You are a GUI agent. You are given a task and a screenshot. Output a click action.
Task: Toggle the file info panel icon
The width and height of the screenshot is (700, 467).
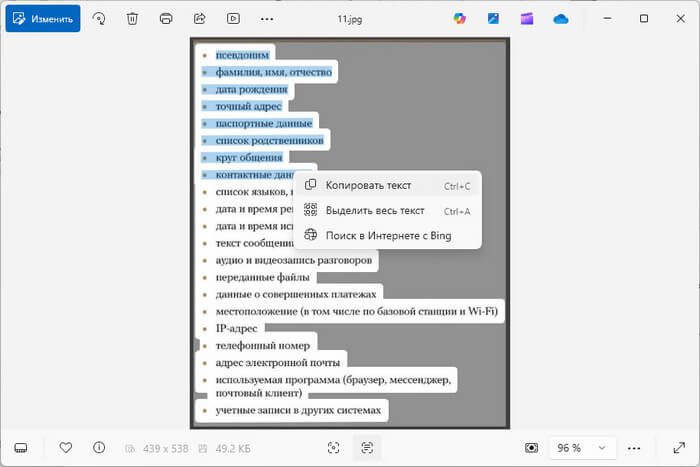[x=98, y=447]
